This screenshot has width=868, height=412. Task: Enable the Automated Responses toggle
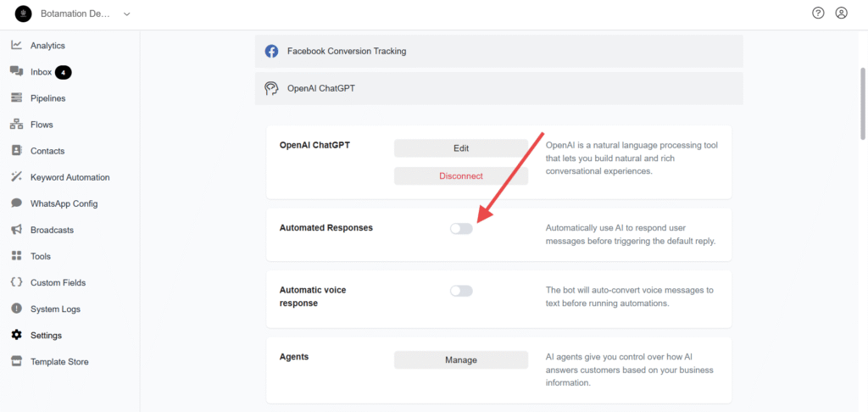click(461, 229)
